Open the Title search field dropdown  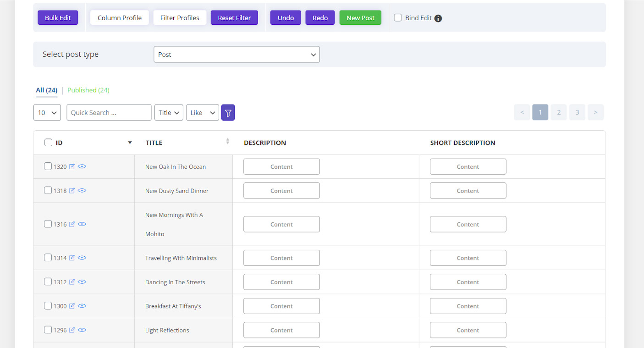(169, 112)
